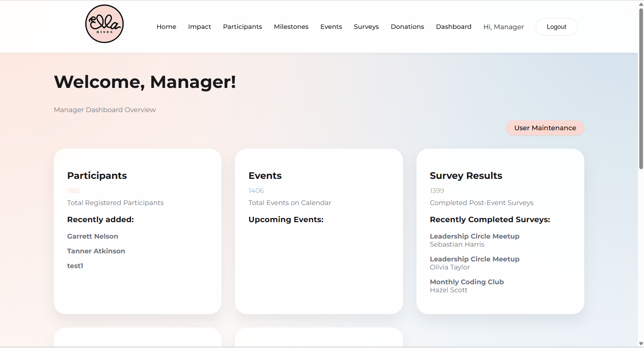
Task: Click the scrollbar up arrow
Action: (641, 4)
